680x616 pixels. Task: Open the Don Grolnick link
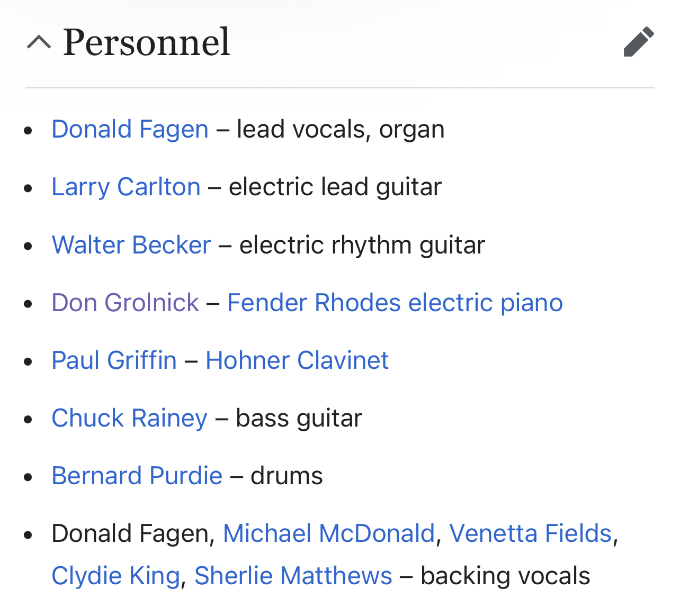(x=125, y=303)
